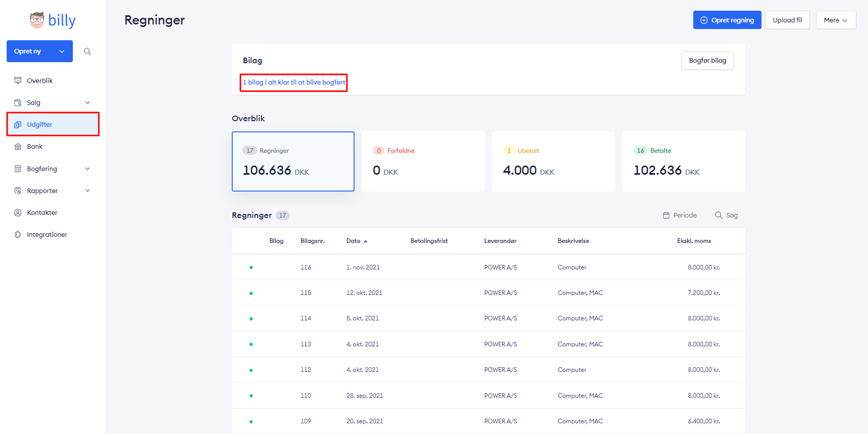Click the Udgifter sidebar icon
The height and width of the screenshot is (434, 868).
point(18,124)
